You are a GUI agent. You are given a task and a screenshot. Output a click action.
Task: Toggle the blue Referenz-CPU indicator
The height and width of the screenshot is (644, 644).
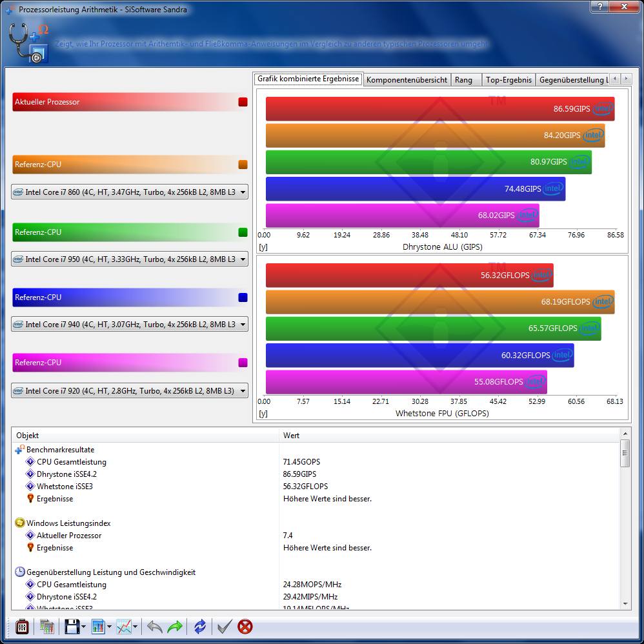[x=243, y=297]
